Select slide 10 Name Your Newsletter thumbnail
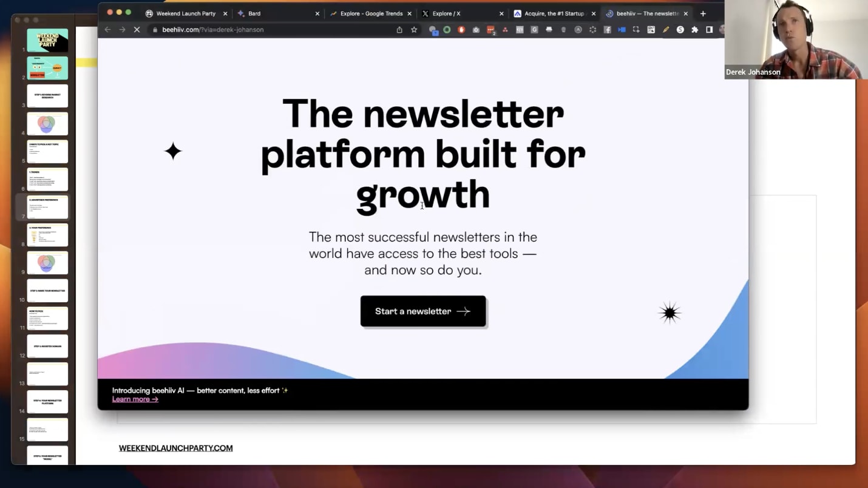This screenshot has height=488, width=868. point(47,291)
